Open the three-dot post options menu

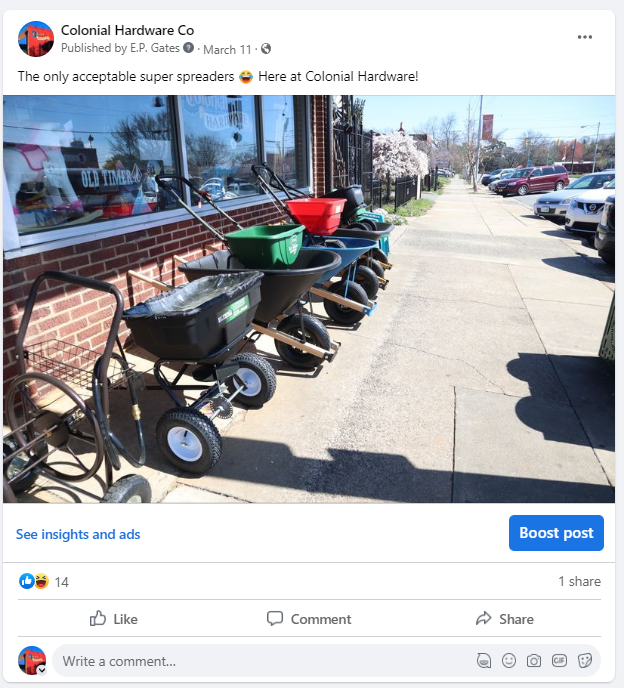pos(585,37)
